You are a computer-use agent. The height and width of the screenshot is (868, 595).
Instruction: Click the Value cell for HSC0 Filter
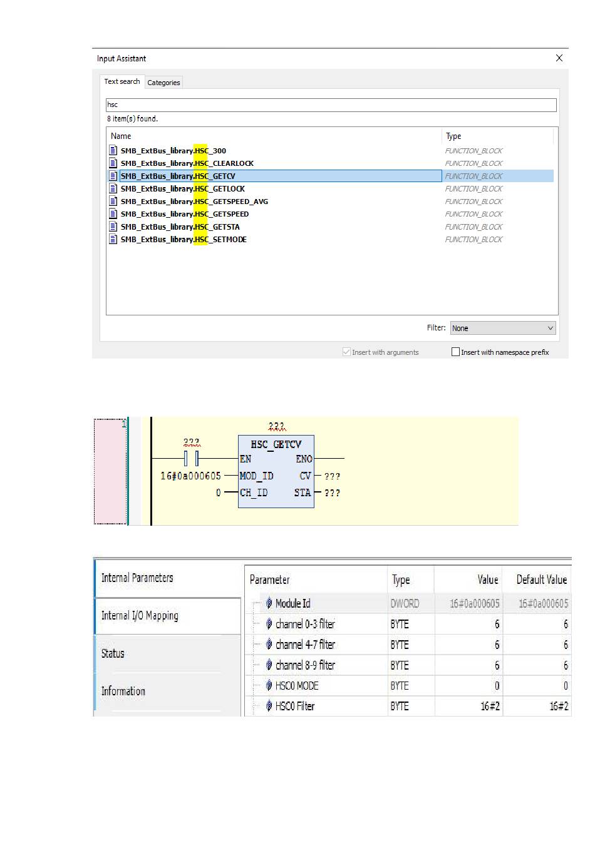click(468, 706)
